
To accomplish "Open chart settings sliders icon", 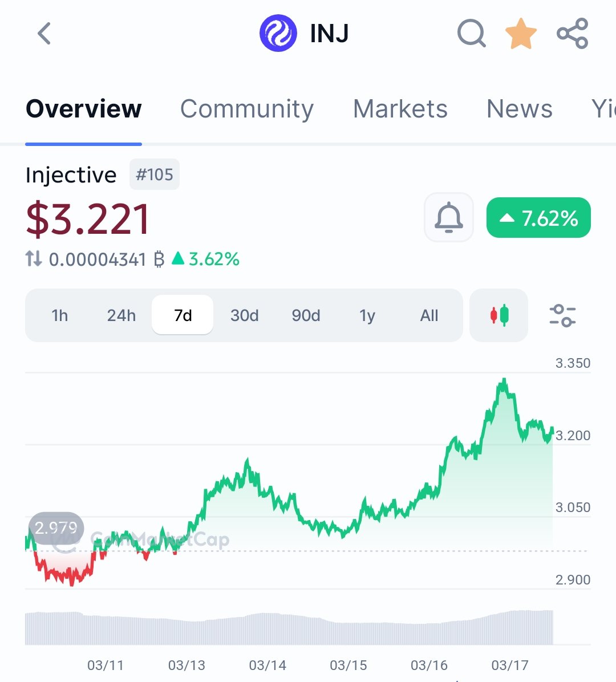I will point(562,315).
